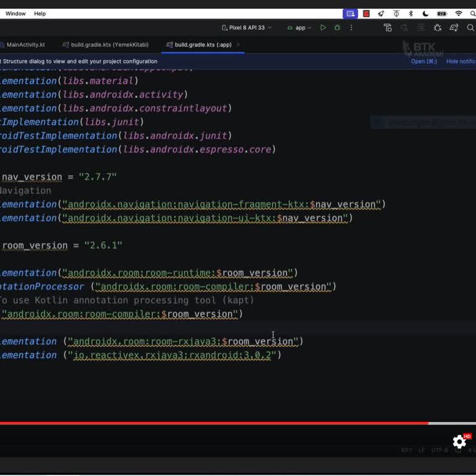The image size is (476, 476).
Task: Start debugging with the green bug icon
Action: pos(337,28)
